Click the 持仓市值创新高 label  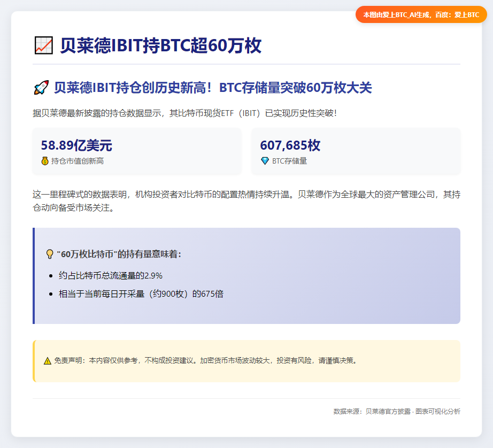(78, 161)
